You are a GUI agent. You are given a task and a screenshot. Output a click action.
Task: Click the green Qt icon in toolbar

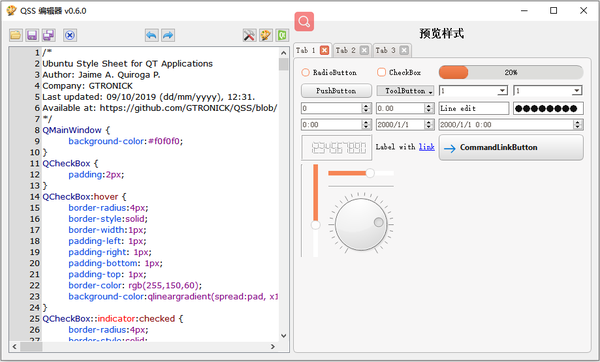click(x=282, y=35)
